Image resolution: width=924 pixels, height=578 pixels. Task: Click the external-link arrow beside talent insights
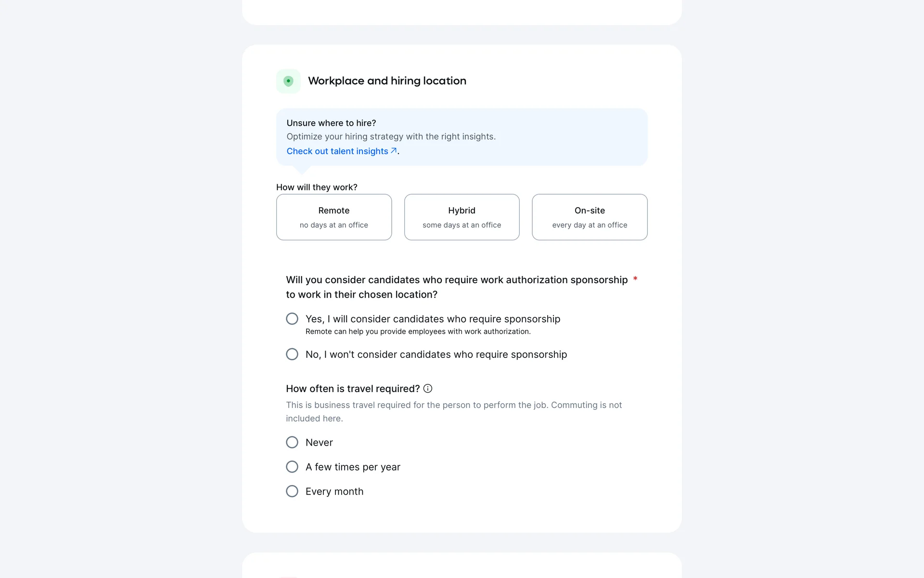coord(394,151)
